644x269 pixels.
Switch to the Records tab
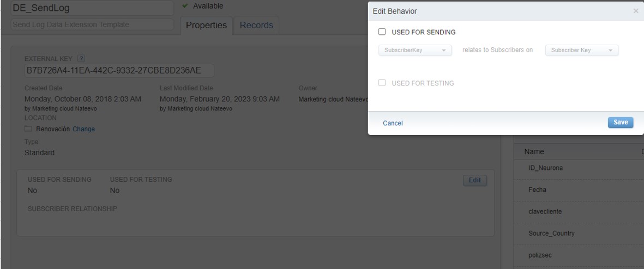(x=256, y=25)
